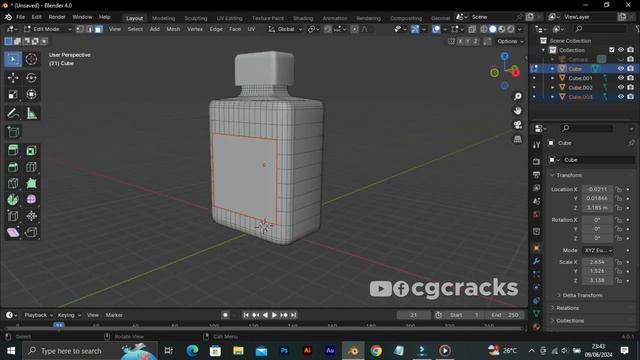This screenshot has width=640, height=360.
Task: Open the Vertex menu
Action: click(195, 29)
